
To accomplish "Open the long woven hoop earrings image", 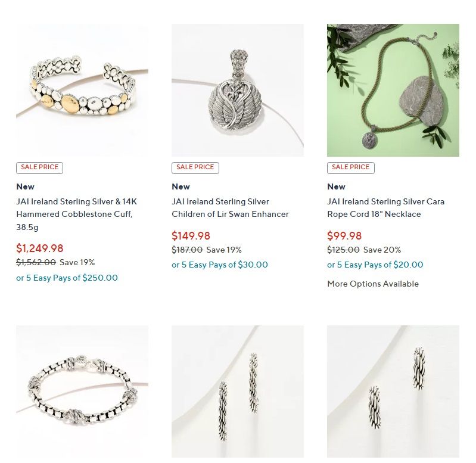I will (238, 391).
